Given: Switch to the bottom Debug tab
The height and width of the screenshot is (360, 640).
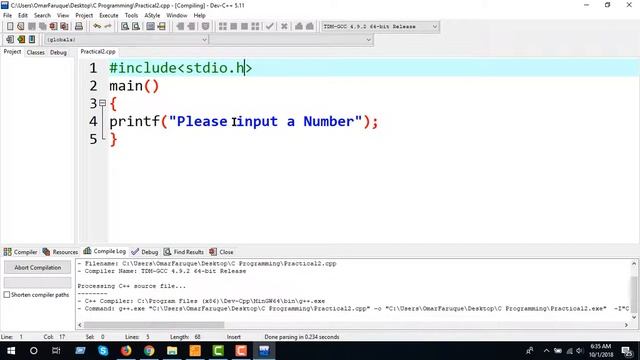Looking at the screenshot, I should tap(144, 252).
